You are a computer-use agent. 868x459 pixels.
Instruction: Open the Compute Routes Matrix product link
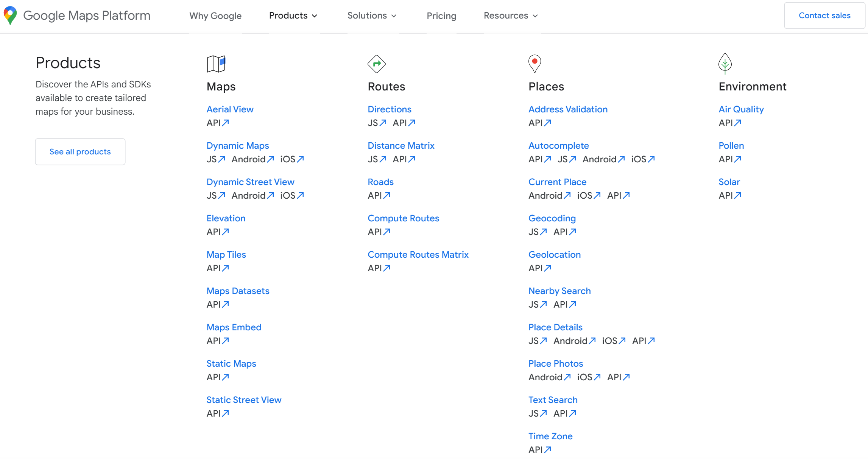(418, 255)
